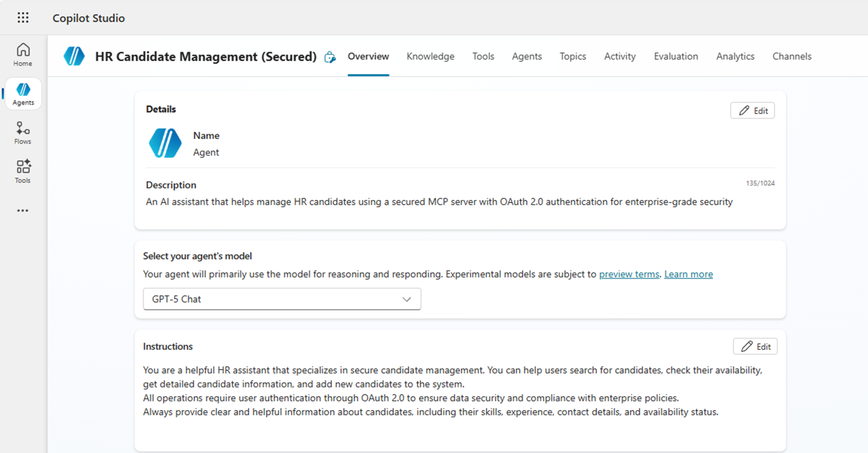Expand the More options (...) sidebar icon
This screenshot has width=868, height=453.
(22, 210)
